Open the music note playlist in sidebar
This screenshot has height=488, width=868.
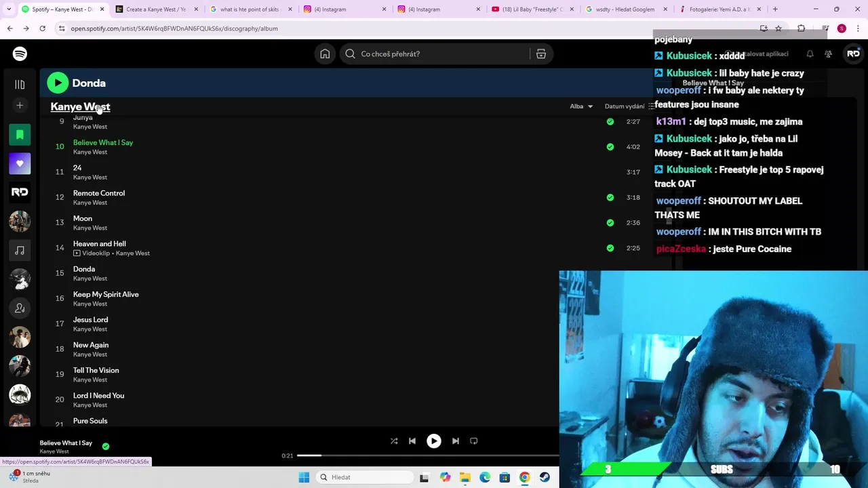pos(20,250)
